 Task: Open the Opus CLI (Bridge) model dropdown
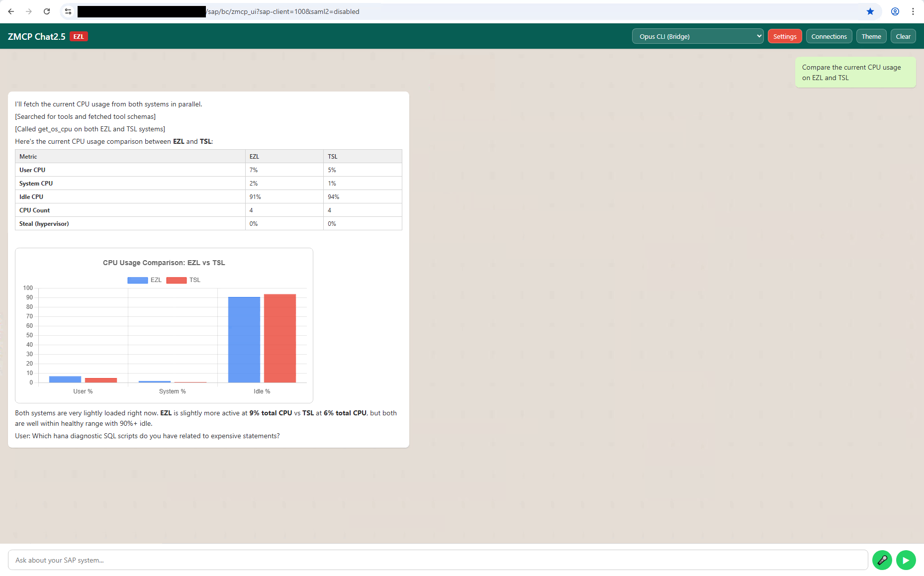[698, 36]
